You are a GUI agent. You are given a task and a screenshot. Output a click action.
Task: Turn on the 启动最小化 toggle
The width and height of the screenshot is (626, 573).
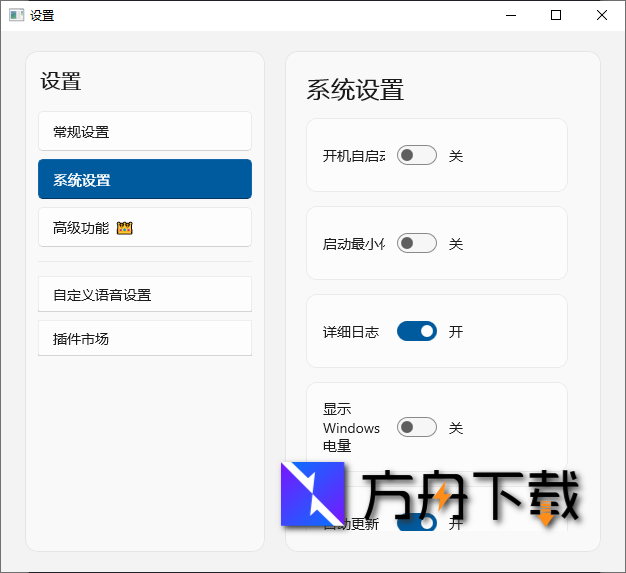click(416, 243)
